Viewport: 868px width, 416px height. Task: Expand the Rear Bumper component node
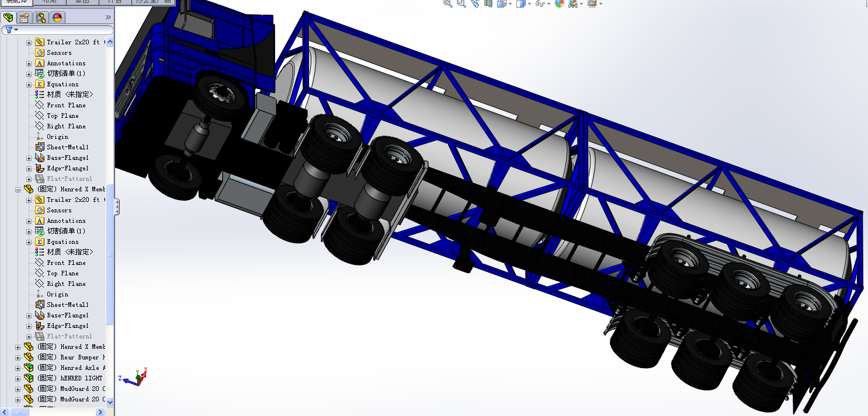point(18,357)
